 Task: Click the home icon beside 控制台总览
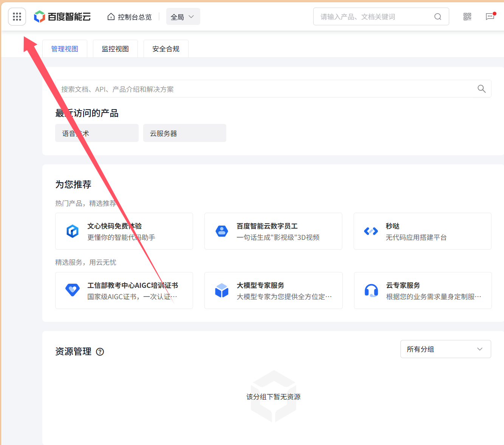(111, 17)
